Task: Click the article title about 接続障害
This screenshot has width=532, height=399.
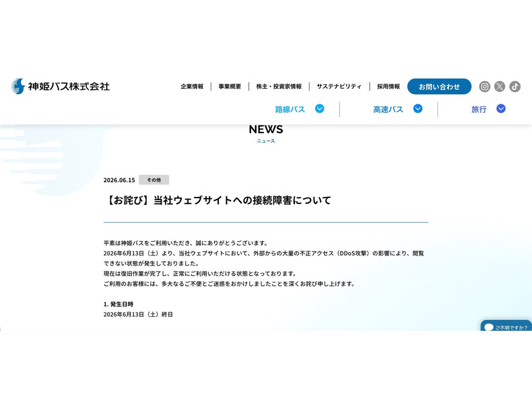Action: pos(218,200)
